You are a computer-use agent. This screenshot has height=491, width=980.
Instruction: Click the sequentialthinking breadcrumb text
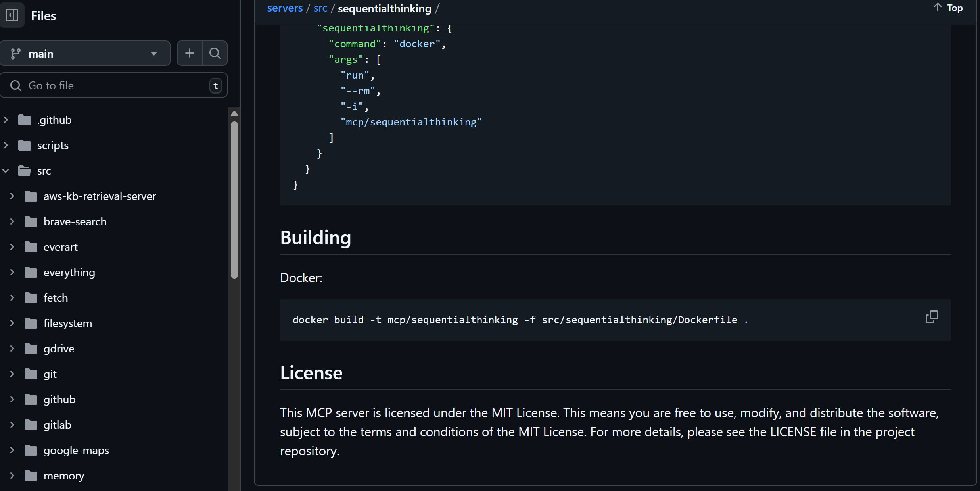point(384,8)
